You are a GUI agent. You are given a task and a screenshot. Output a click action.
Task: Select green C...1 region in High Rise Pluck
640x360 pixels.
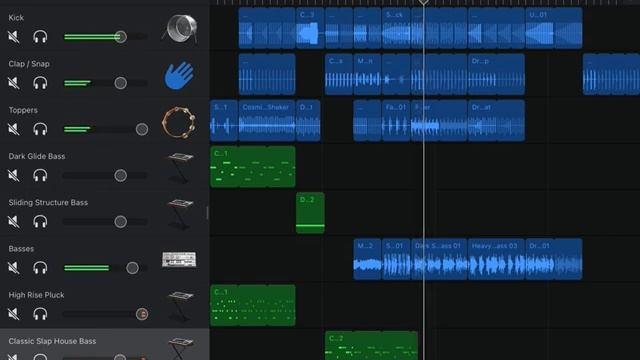pyautogui.click(x=253, y=305)
